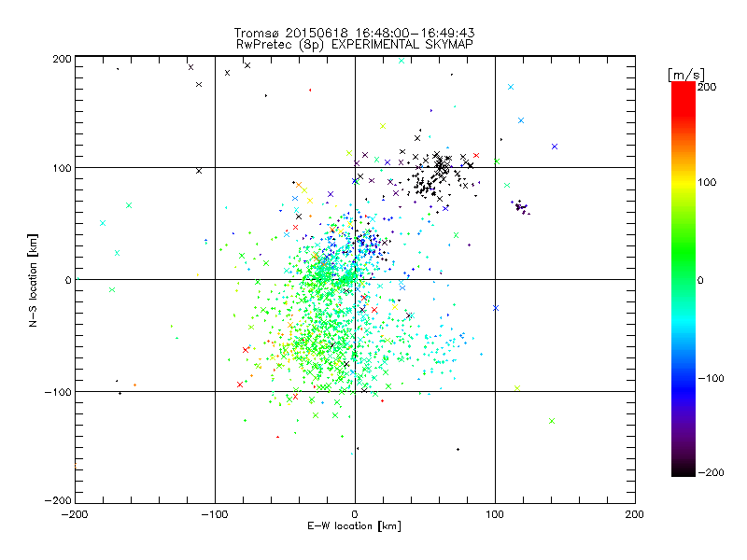The width and height of the screenshot is (747, 560).
Task: Click the colorbar '100' label
Action: 707,182
